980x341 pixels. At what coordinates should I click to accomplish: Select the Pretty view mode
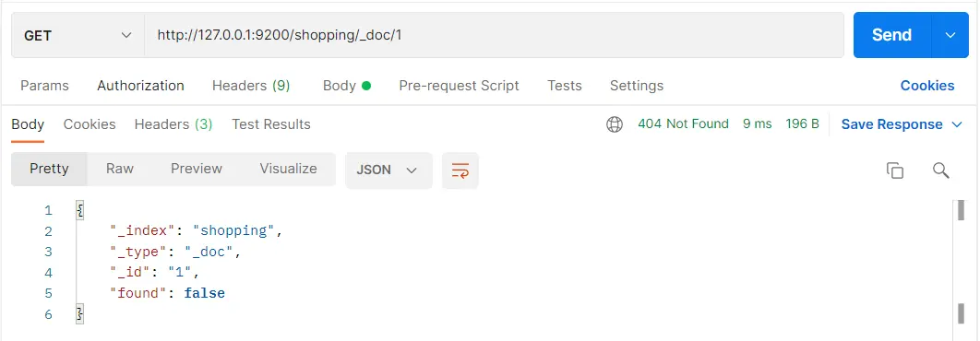pyautogui.click(x=50, y=169)
